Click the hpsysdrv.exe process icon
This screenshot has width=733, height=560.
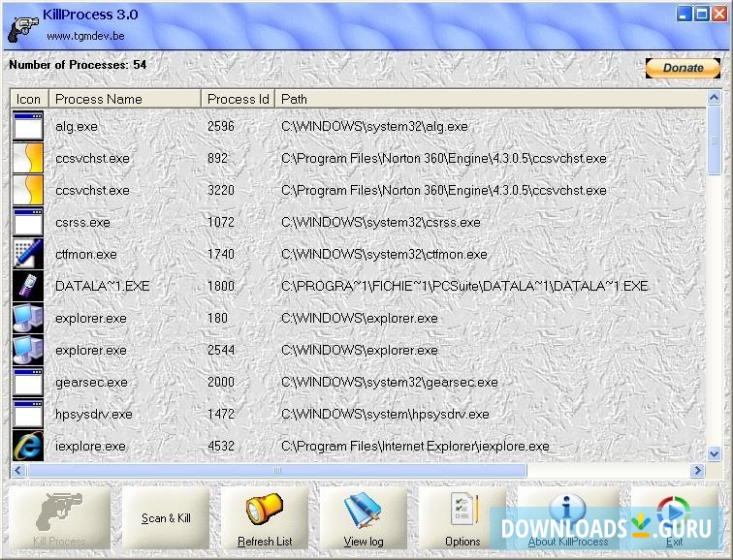28,414
